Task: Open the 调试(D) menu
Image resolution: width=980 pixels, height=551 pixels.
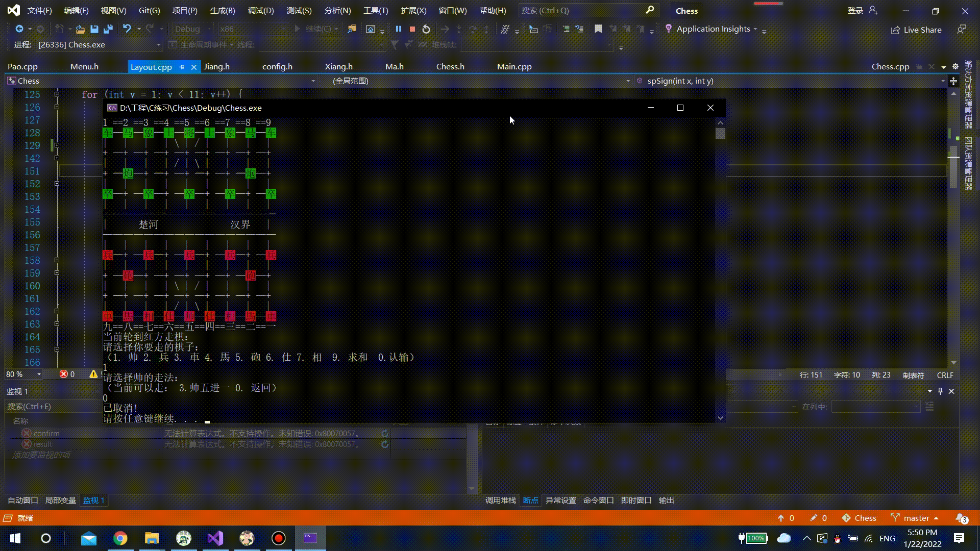Action: tap(261, 10)
